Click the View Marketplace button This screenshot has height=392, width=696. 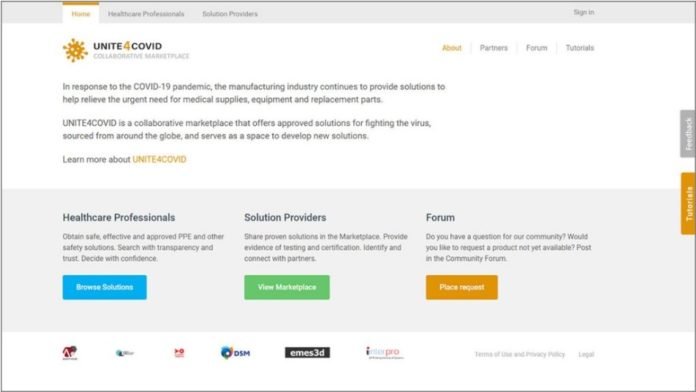pos(287,287)
